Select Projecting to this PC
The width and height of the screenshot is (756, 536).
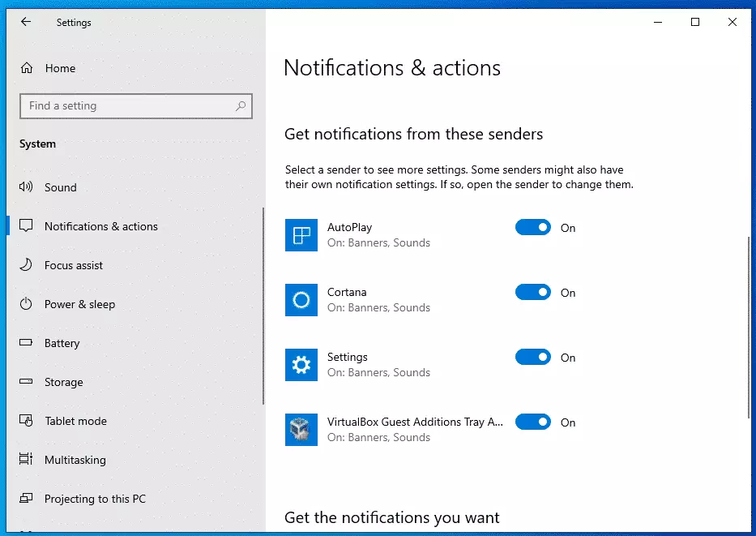pyautogui.click(x=135, y=499)
